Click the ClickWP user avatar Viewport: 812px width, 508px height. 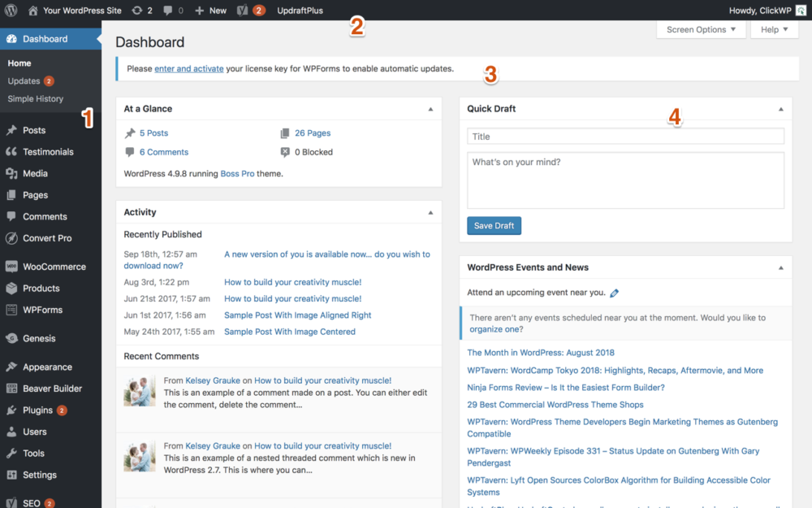pyautogui.click(x=801, y=11)
